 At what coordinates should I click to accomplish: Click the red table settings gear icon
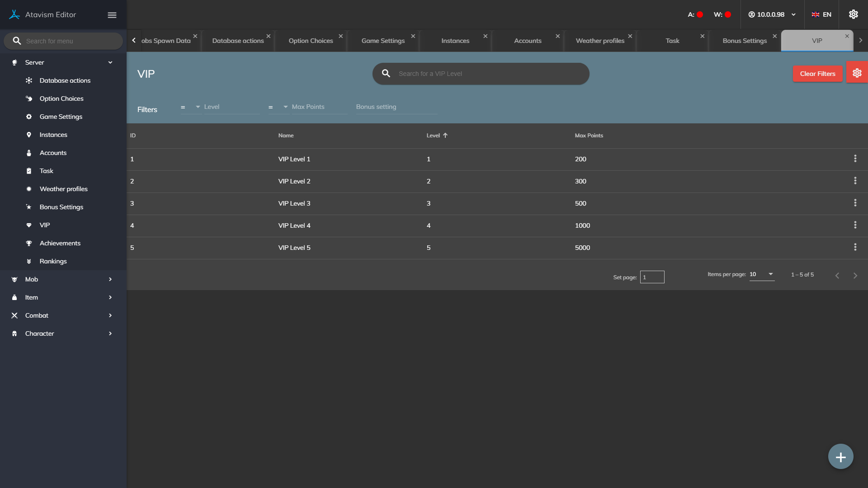[x=857, y=73]
